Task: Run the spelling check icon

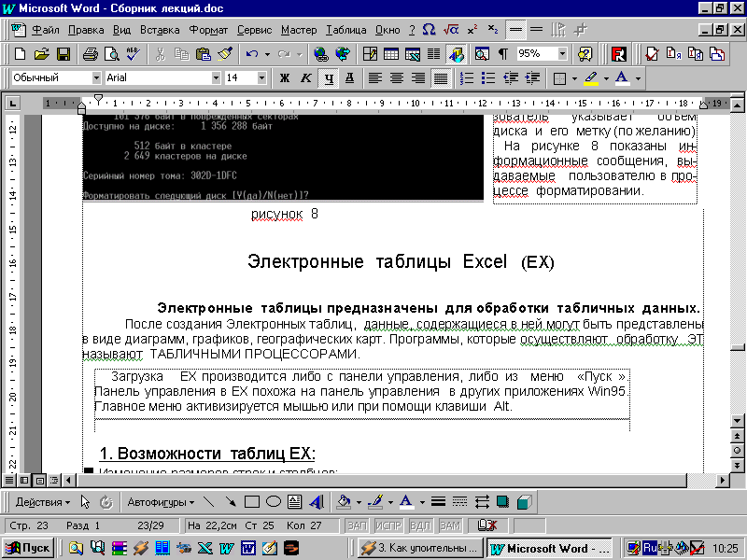Action: 133,54
